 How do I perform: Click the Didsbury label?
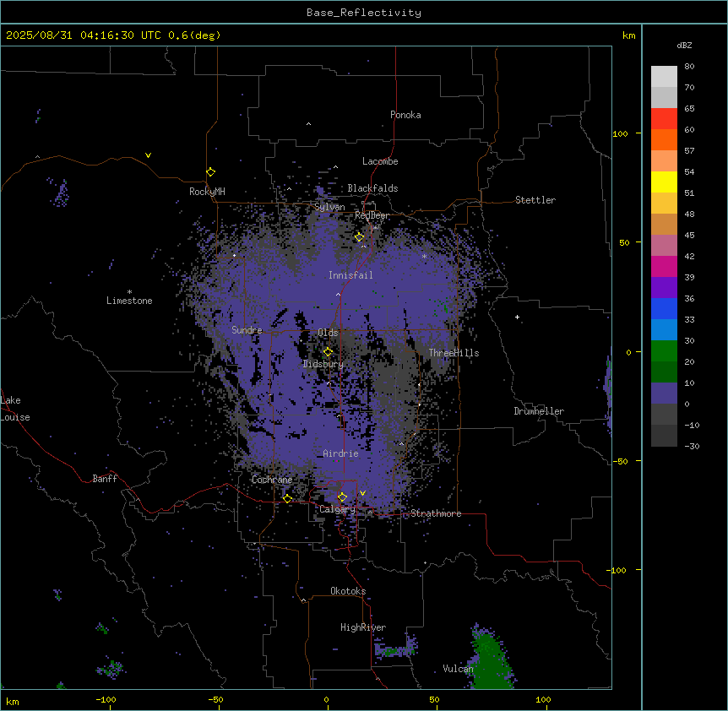(x=323, y=364)
